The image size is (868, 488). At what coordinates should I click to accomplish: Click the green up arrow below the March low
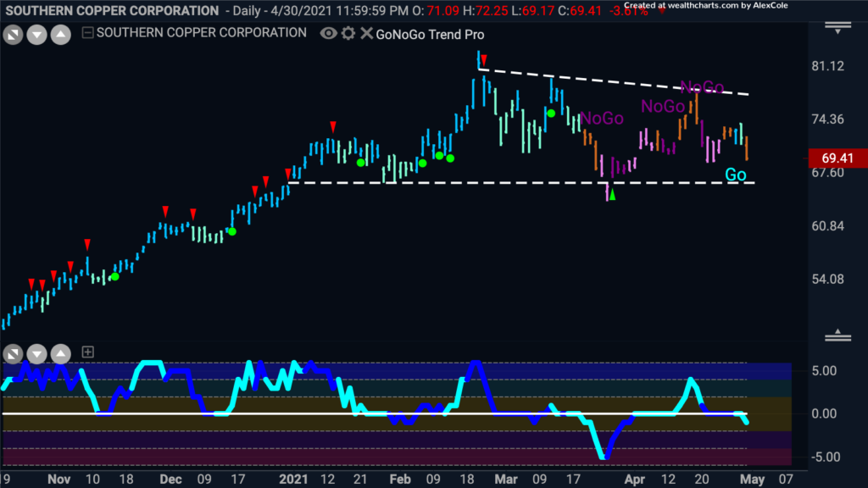point(612,194)
